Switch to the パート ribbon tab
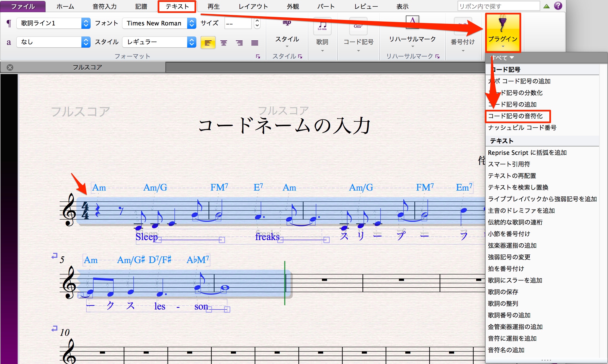The height and width of the screenshot is (364, 608). click(326, 6)
